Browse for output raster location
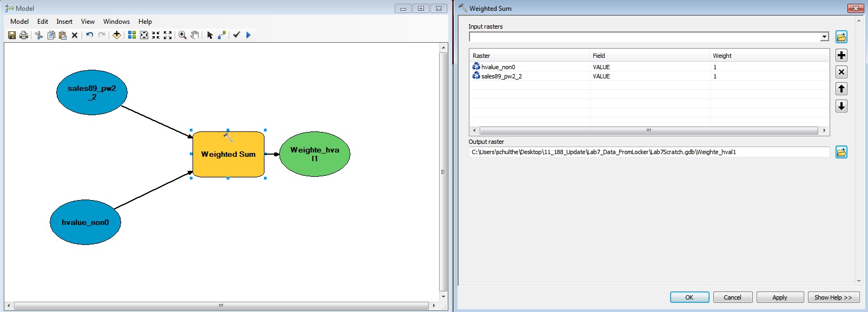 (842, 152)
